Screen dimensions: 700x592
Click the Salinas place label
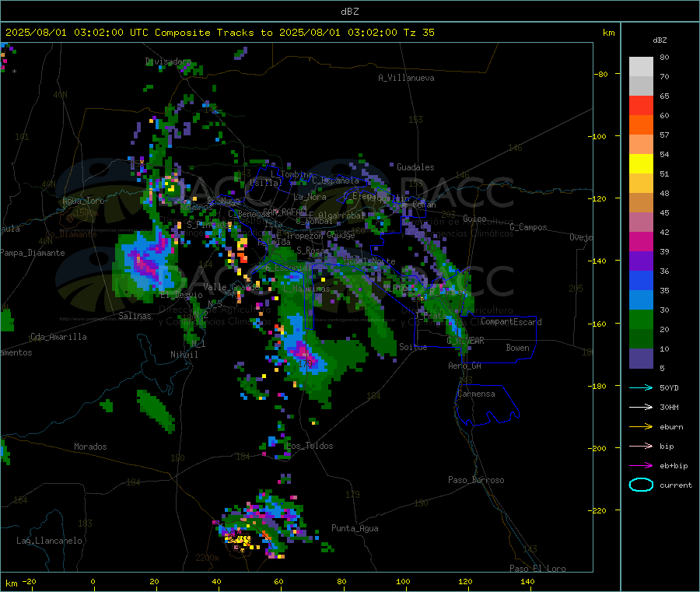135,316
